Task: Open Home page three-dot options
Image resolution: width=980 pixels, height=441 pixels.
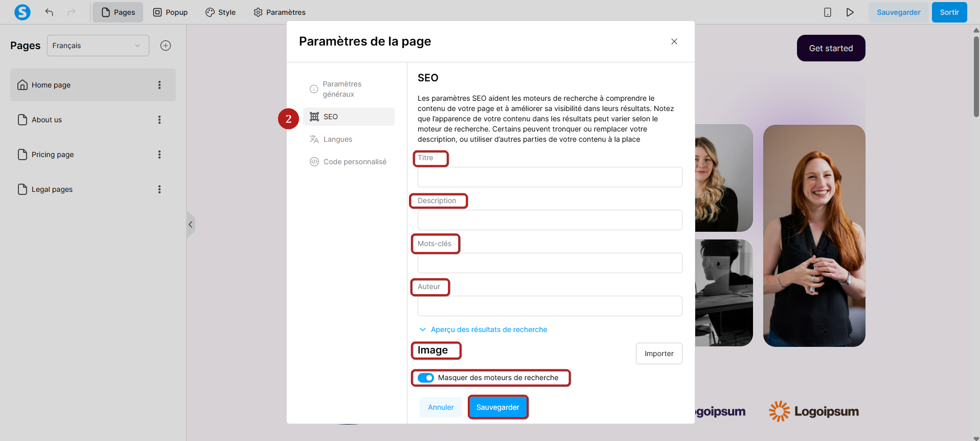Action: [159, 85]
